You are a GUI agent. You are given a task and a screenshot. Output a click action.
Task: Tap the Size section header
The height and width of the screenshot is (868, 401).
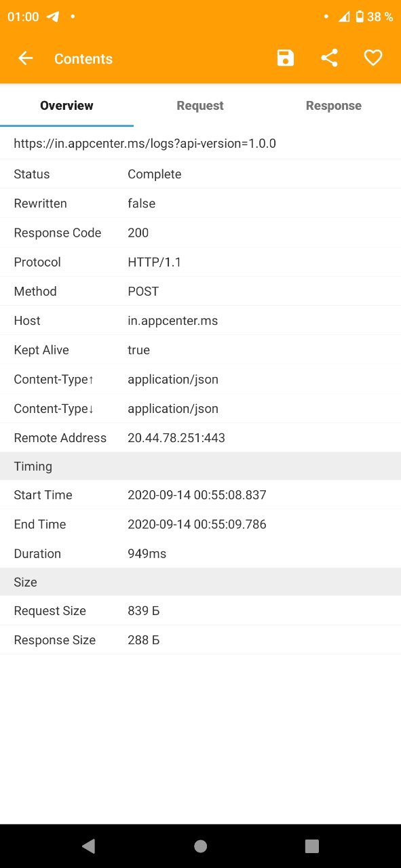pos(200,583)
